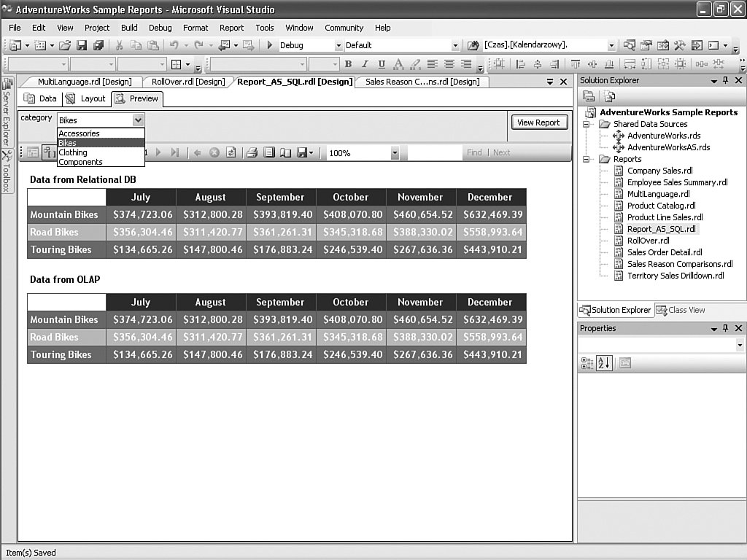Image resolution: width=747 pixels, height=560 pixels.
Task: Click the Find link in report toolbar
Action: (474, 152)
